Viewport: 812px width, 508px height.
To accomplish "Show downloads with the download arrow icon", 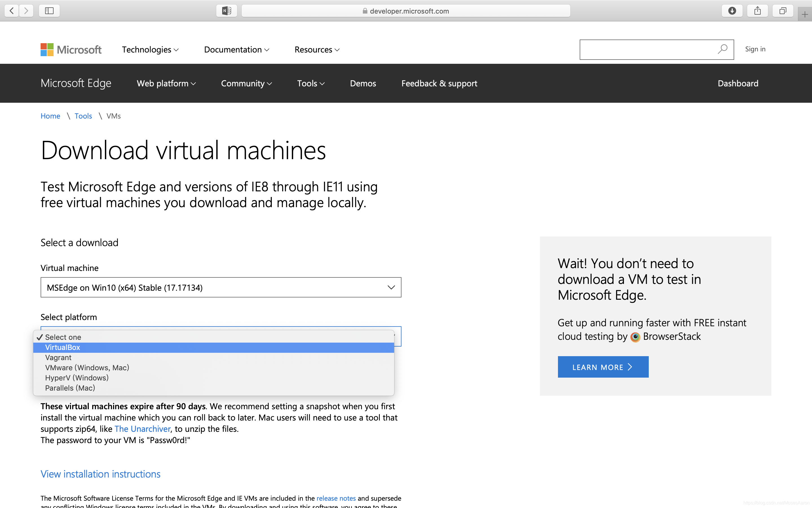I will pyautogui.click(x=732, y=11).
